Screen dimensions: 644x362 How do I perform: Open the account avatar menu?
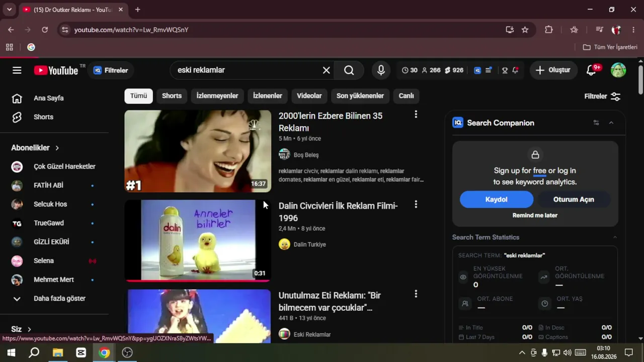[x=618, y=70]
